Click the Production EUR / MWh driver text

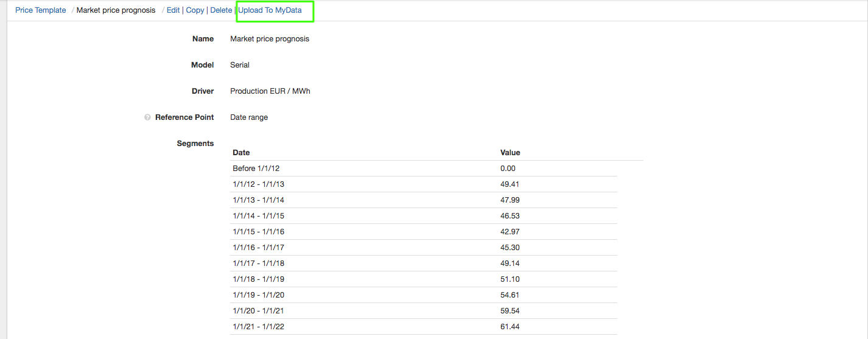pyautogui.click(x=270, y=91)
